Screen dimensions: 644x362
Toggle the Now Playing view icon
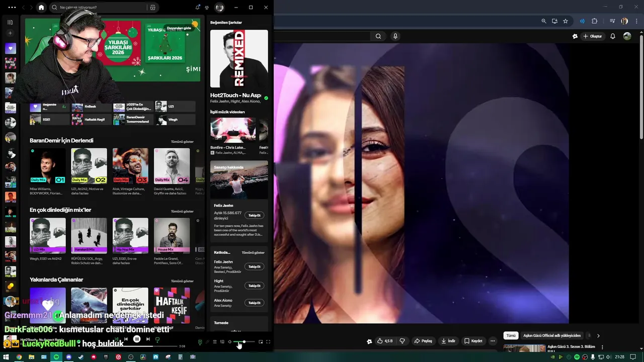point(200,342)
